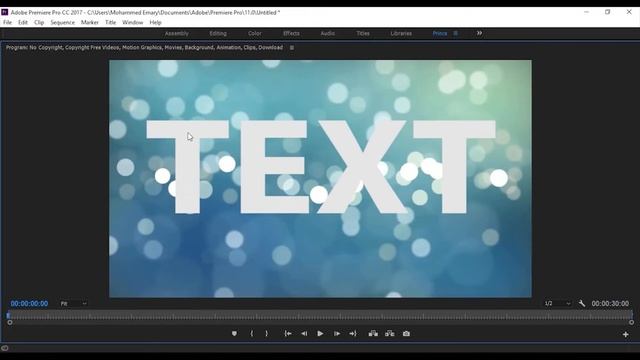Screen dimensions: 640x360
Task: Show overflow workspaces chevron
Action: (480, 33)
